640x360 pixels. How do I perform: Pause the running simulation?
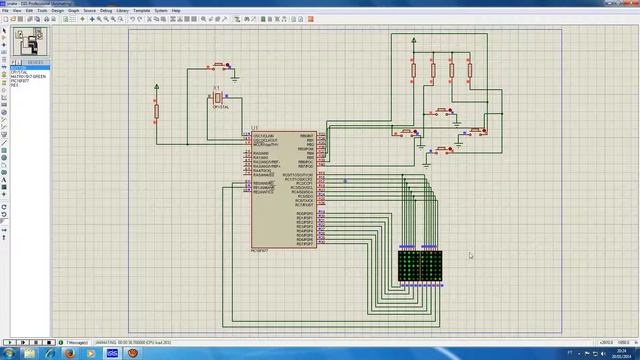36,342
